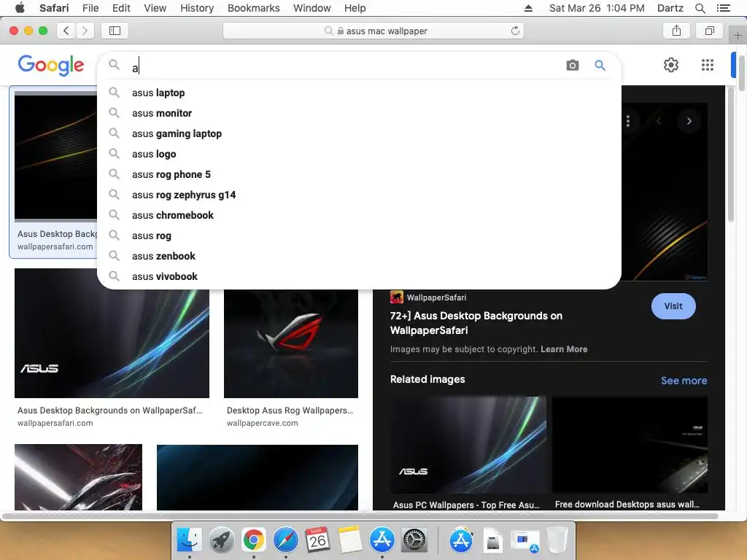Image resolution: width=747 pixels, height=560 pixels.
Task: Click the Safari back navigation arrow
Action: click(x=66, y=31)
